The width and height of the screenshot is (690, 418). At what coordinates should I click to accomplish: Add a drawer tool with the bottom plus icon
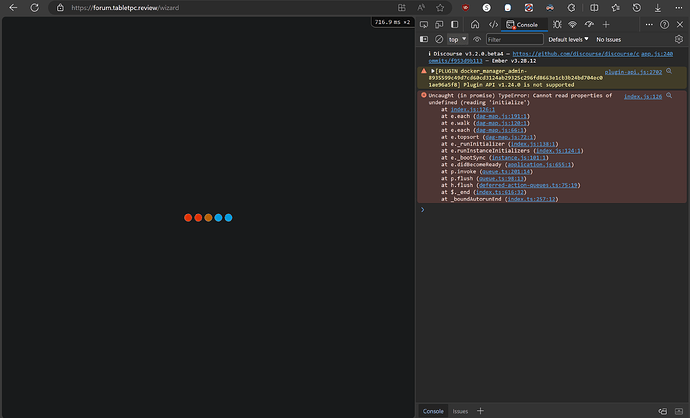pyautogui.click(x=480, y=411)
